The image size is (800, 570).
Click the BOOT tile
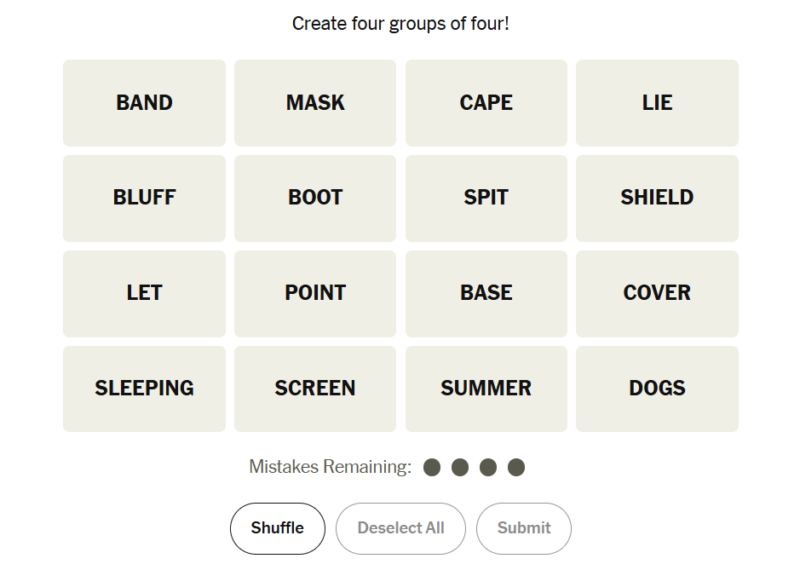pyautogui.click(x=315, y=198)
